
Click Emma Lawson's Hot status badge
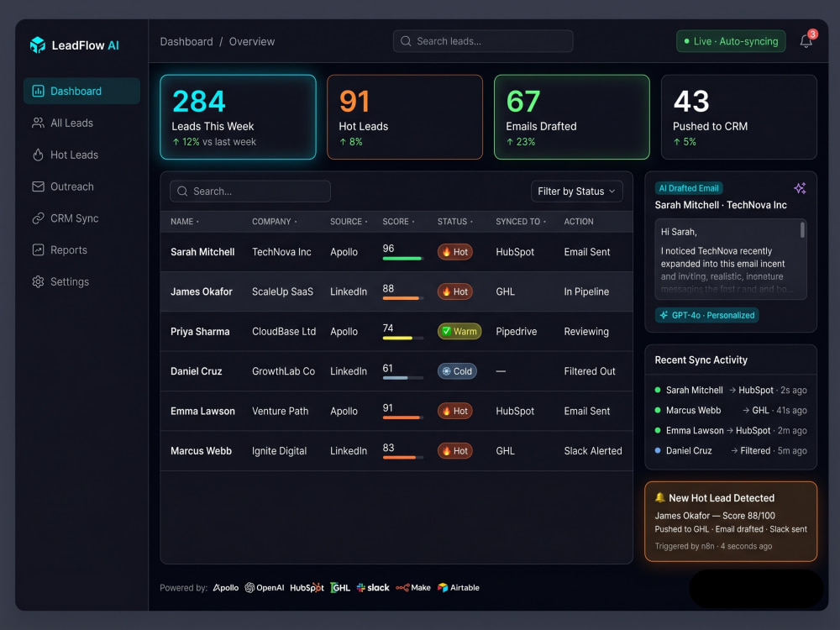[x=454, y=411]
